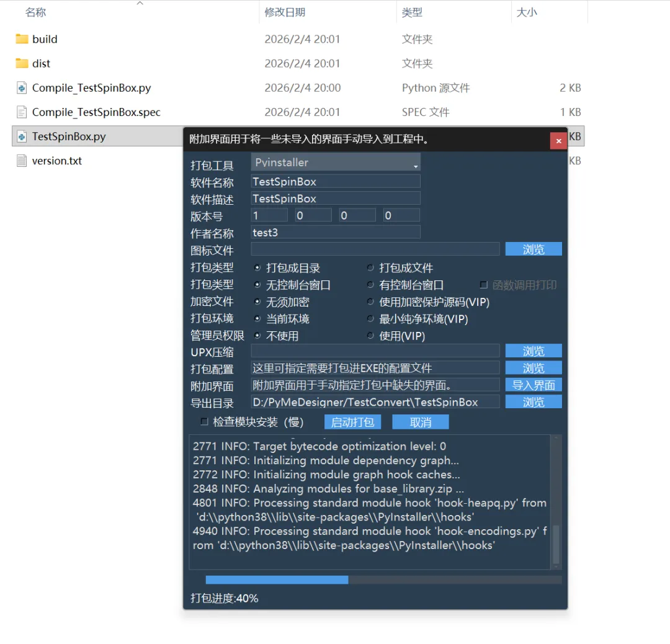
Task: Enable 检查模块安装 (慢) checkbox
Action: tap(204, 422)
